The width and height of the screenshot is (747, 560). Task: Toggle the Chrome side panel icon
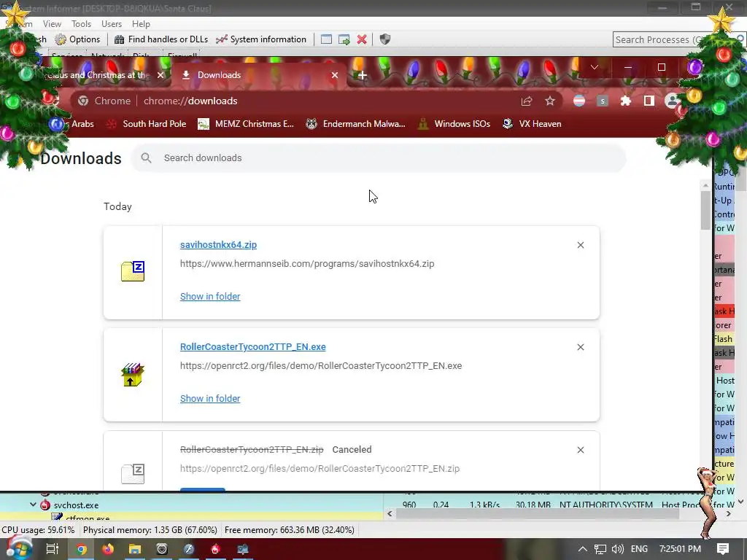click(649, 101)
